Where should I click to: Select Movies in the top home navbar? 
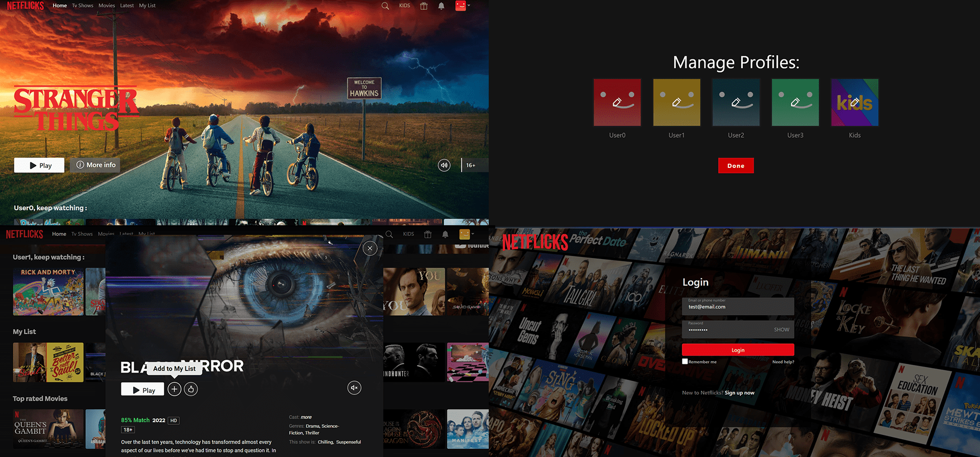pyautogui.click(x=107, y=6)
